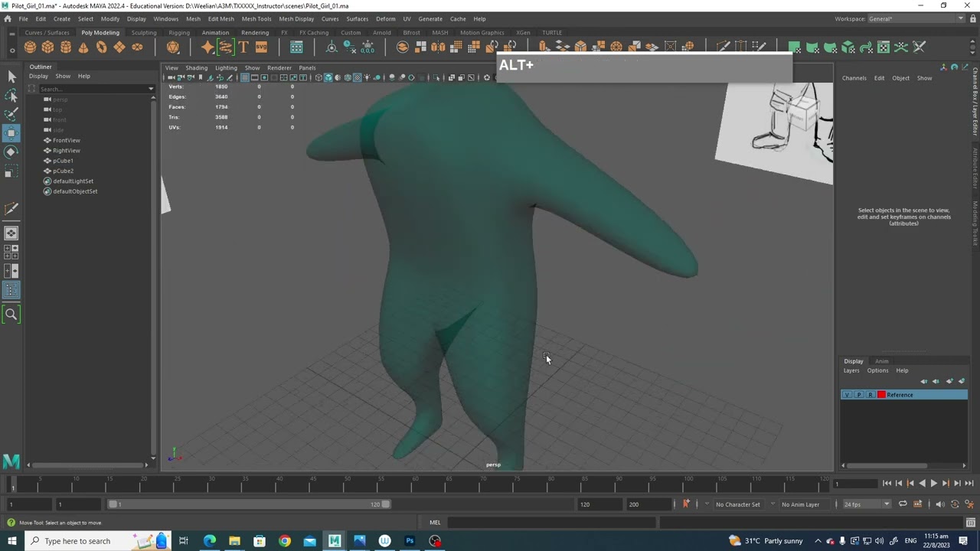Activate the Rotate tool in the toolbox
The height and width of the screenshot is (551, 980).
coord(11,152)
